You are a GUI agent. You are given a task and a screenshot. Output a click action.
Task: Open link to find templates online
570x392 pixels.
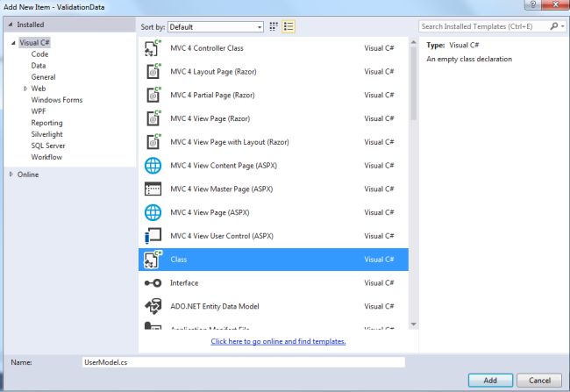(278, 341)
